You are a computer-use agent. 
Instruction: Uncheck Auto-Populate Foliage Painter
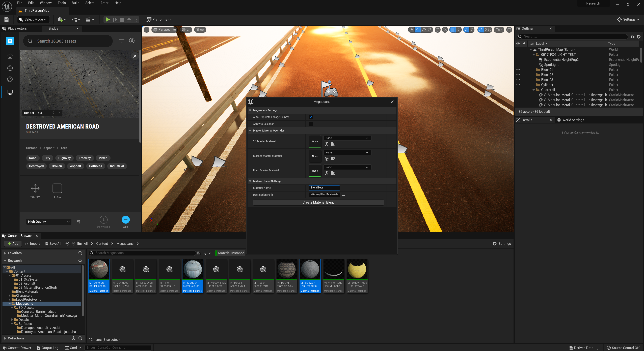[311, 117]
